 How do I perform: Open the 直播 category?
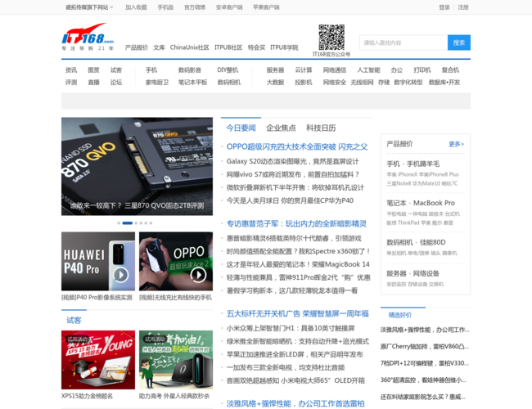(93, 82)
